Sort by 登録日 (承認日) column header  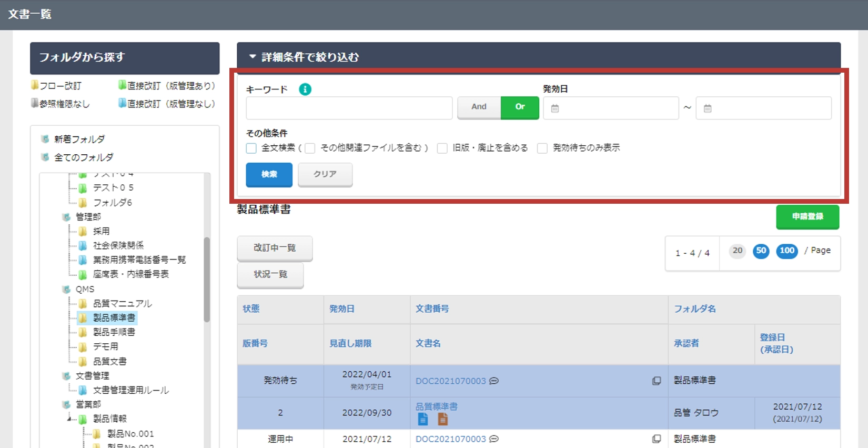776,343
